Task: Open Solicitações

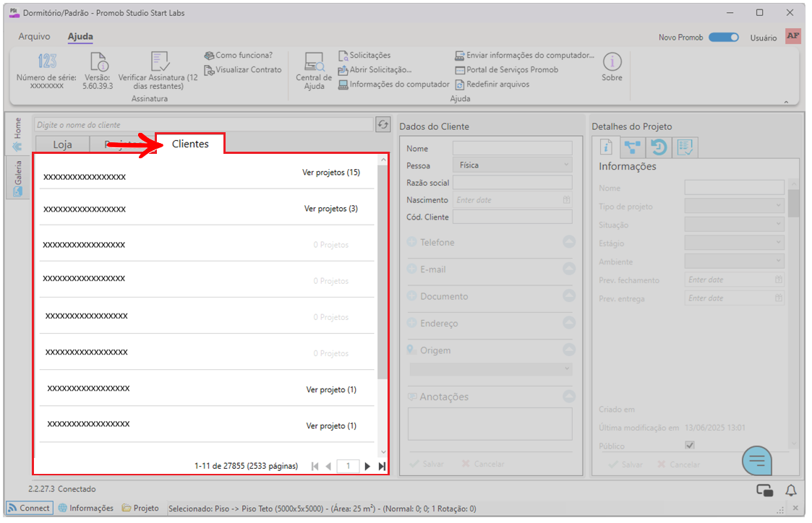Action: tap(364, 55)
